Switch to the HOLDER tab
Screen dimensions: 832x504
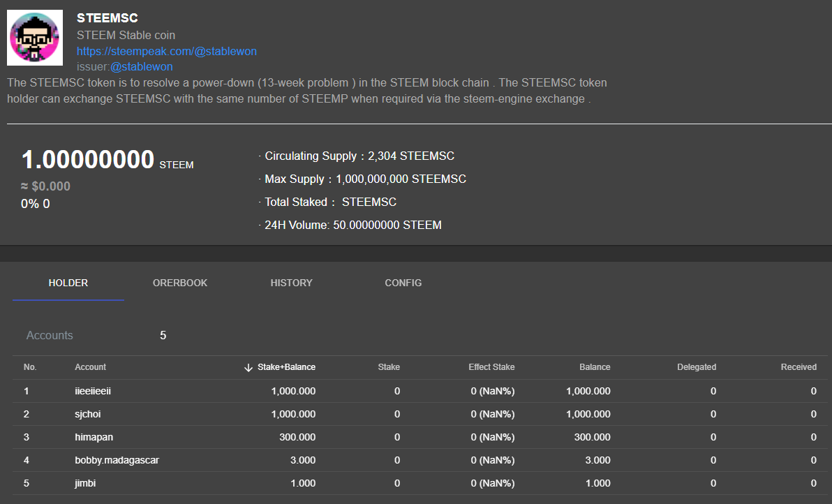tap(68, 283)
